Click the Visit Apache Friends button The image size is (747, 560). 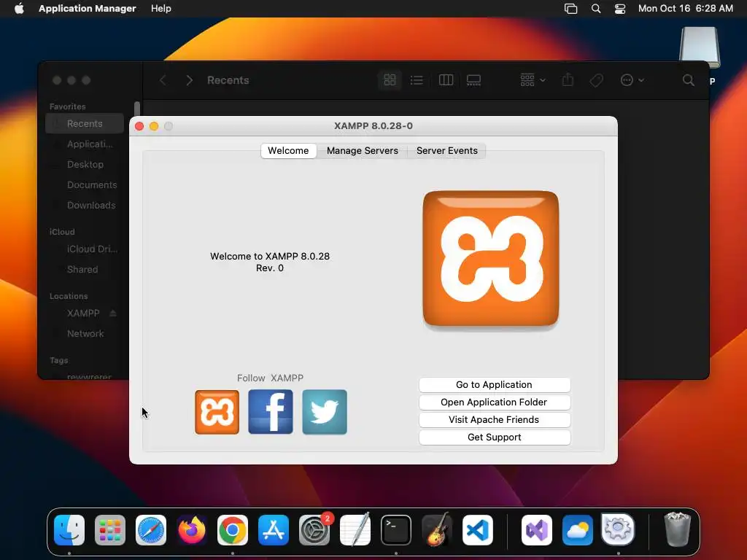pos(495,420)
